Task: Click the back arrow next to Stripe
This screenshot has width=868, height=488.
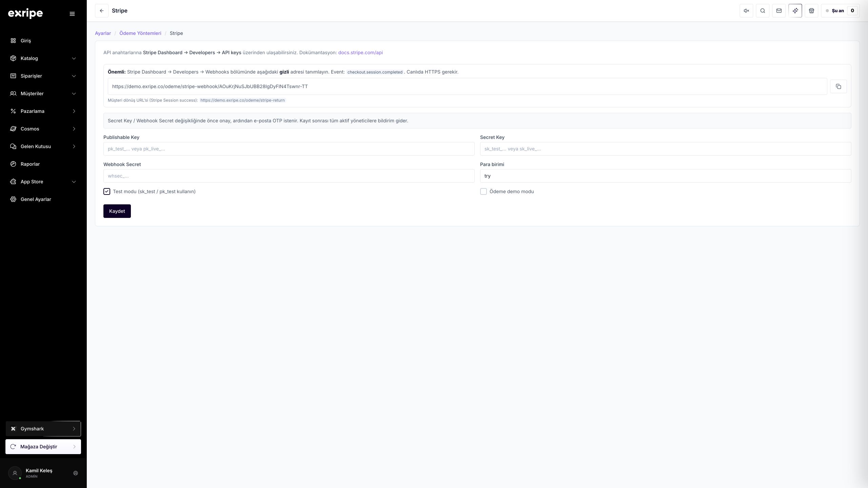Action: coord(101,11)
